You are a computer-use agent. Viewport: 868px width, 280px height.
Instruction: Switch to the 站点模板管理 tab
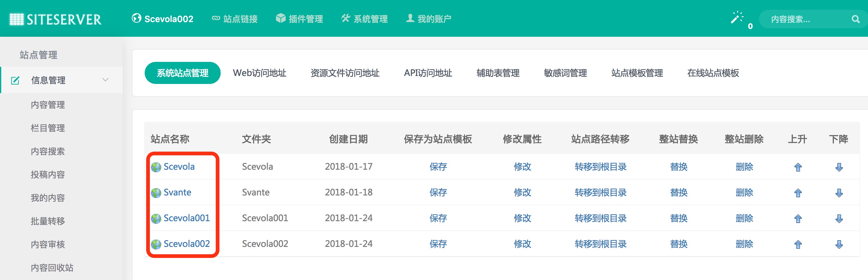tap(637, 73)
